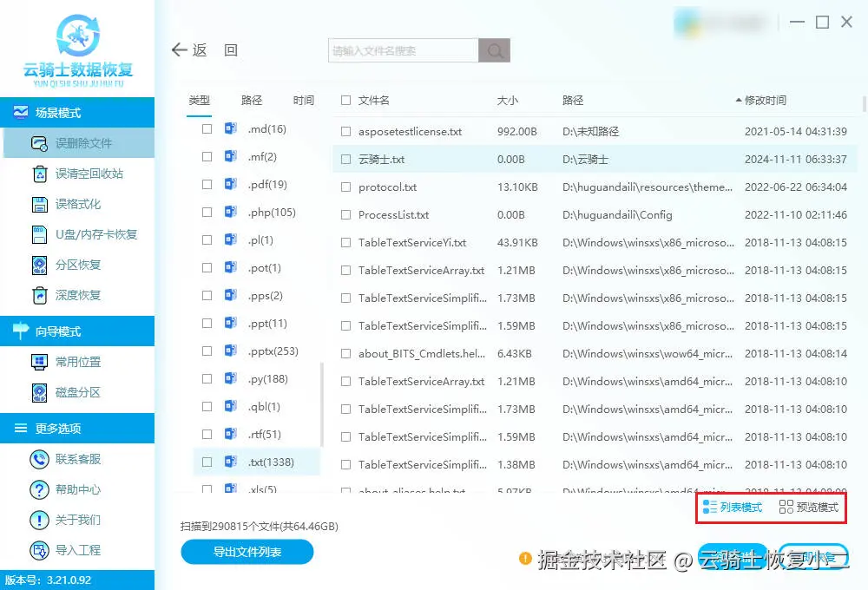
Task: Open 帮助中心 question mark icon
Action: point(39,489)
